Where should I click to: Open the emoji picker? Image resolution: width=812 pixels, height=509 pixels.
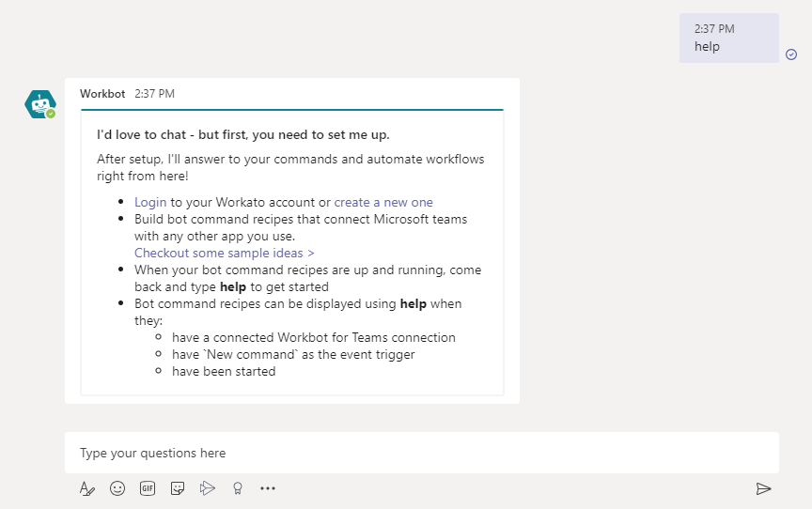click(x=117, y=488)
